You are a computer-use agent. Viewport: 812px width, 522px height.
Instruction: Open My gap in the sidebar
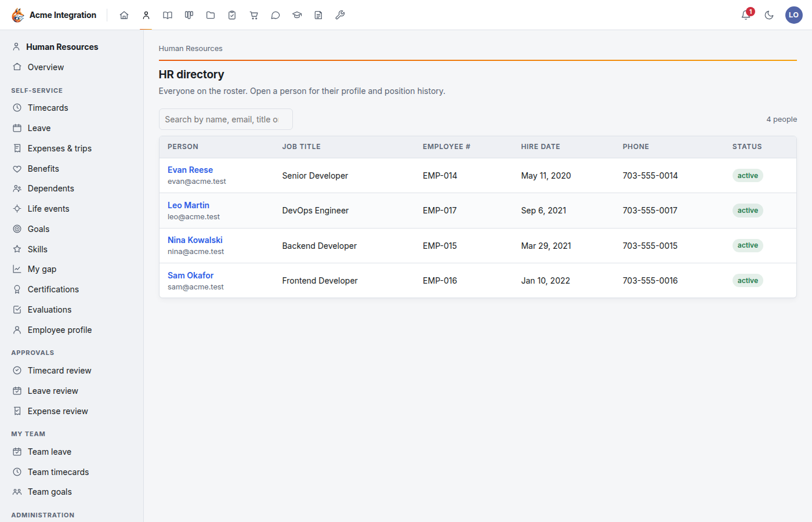71,269
